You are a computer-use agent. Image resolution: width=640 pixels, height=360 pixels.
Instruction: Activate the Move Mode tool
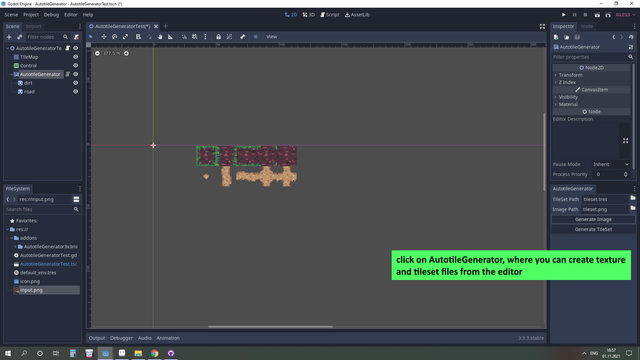(x=104, y=37)
